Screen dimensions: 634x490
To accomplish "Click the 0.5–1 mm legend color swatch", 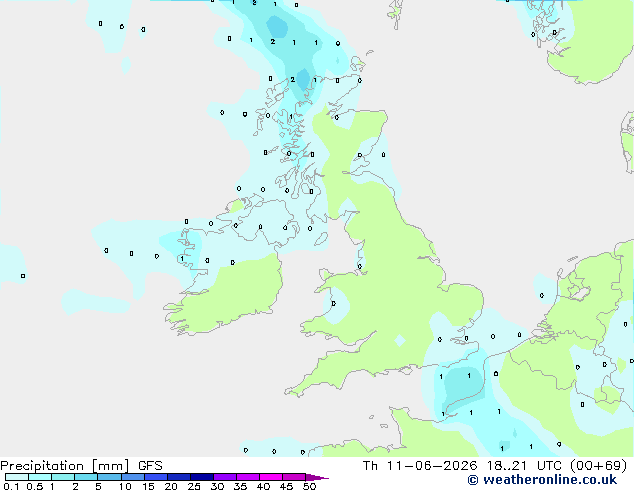I will click(x=40, y=477).
